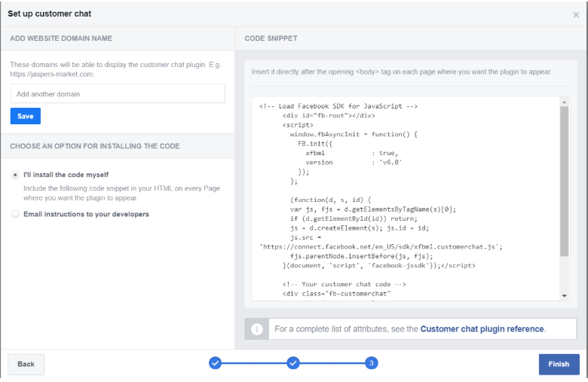Viewport: 588px width, 382px height.
Task: Click the ADD WEBSITE DOMAIN NAME heading
Action: point(61,38)
